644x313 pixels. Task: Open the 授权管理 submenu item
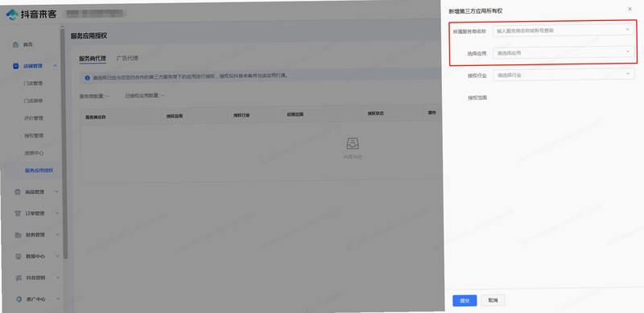click(x=34, y=135)
